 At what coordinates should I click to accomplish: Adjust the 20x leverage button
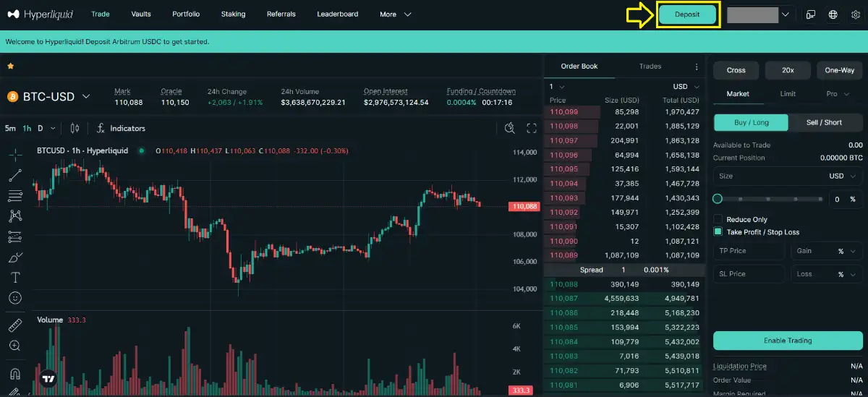pos(788,70)
